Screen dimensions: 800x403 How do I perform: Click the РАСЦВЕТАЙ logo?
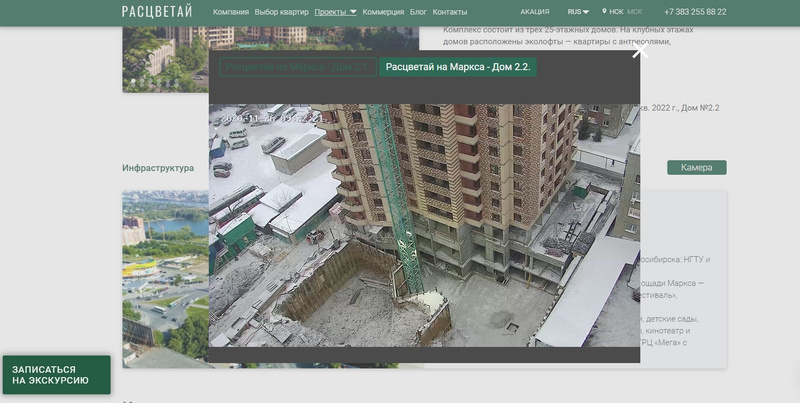157,12
